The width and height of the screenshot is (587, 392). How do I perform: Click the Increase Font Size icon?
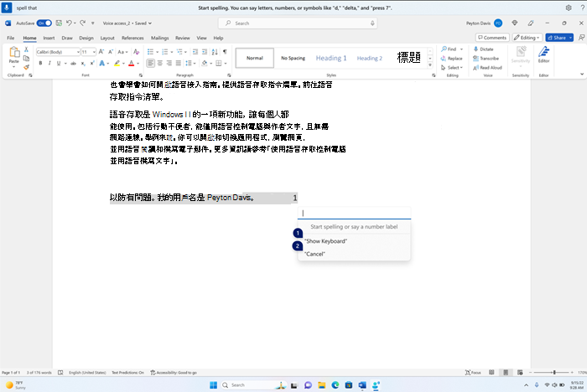pos(101,52)
